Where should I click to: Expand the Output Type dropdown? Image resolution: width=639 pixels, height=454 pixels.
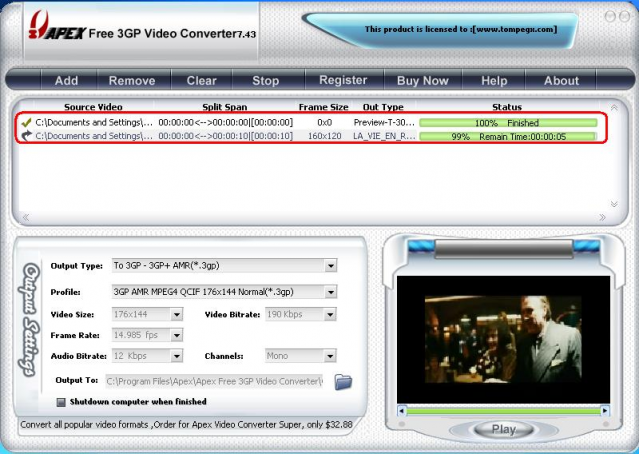pos(331,266)
